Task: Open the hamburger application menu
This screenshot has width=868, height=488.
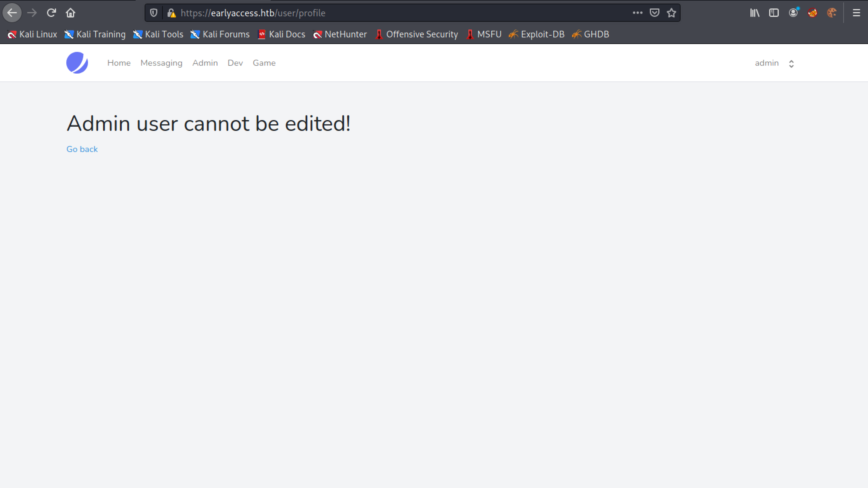Action: tap(856, 13)
